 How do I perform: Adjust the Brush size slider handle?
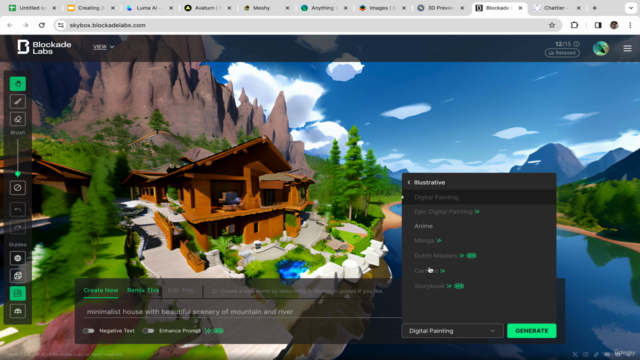pyautogui.click(x=18, y=174)
